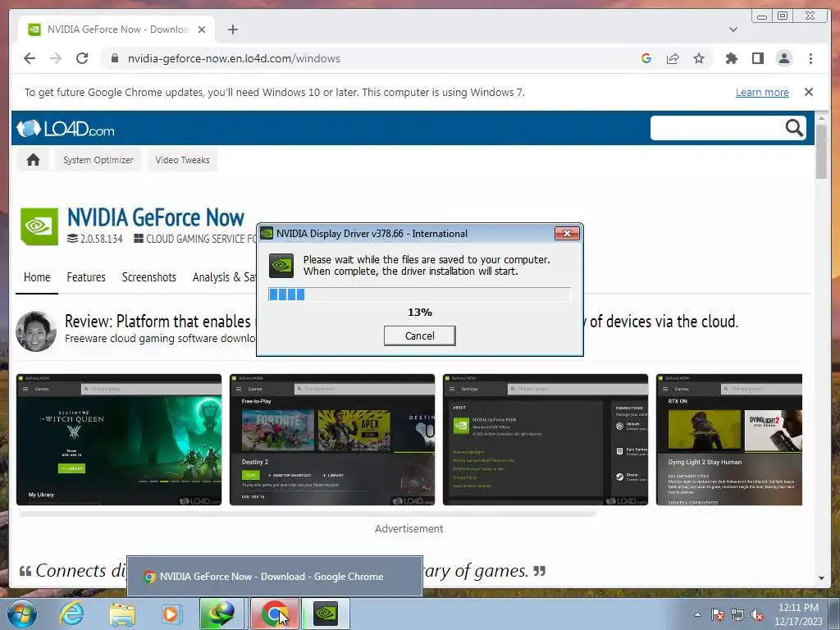
Task: Bookmark this page with star icon
Action: tap(699, 58)
